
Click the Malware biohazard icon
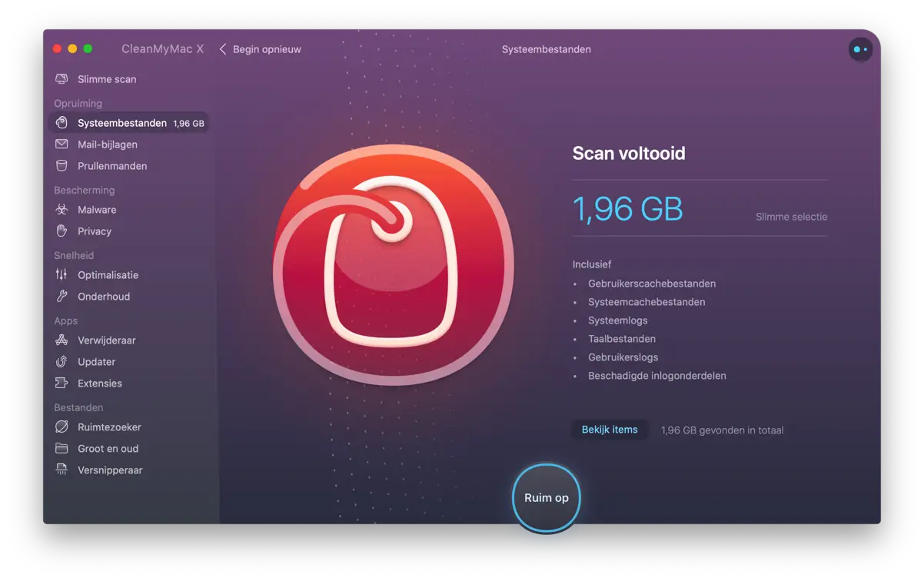[x=61, y=210]
